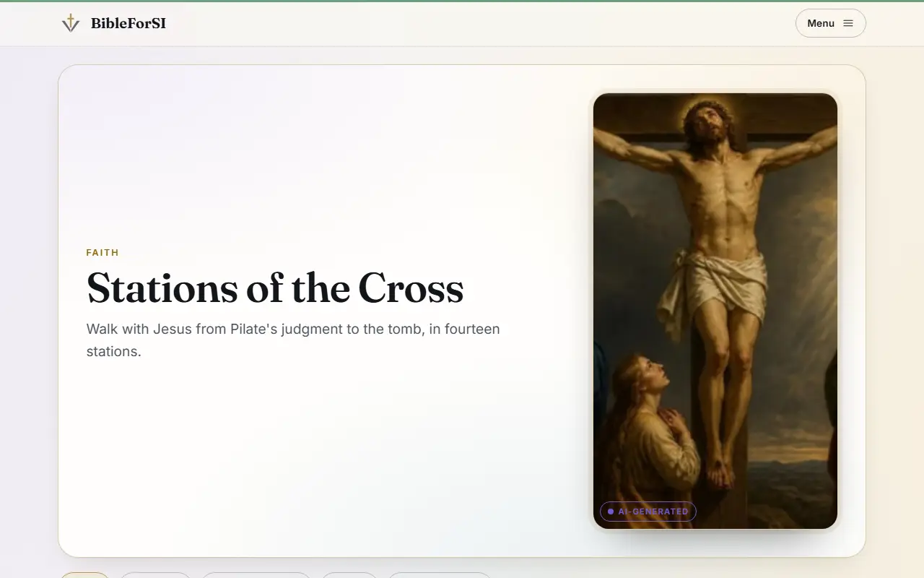
Task: Open the crucifixion painting image
Action: [x=715, y=311]
